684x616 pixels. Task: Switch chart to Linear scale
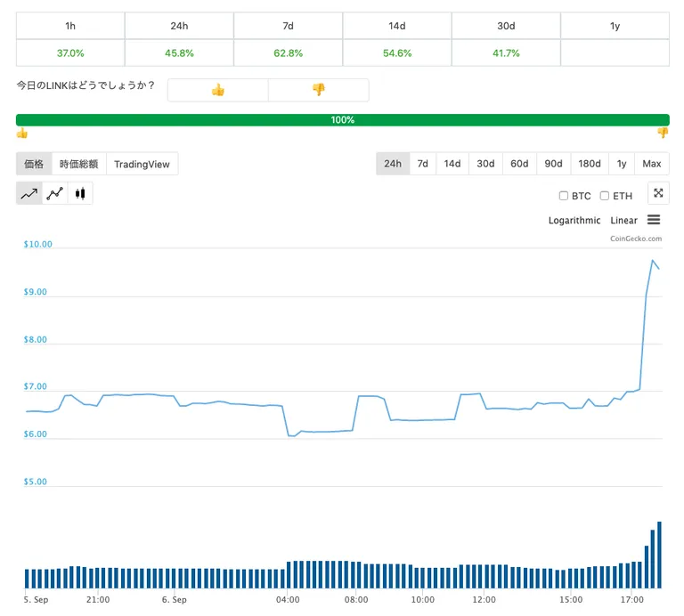click(x=623, y=221)
